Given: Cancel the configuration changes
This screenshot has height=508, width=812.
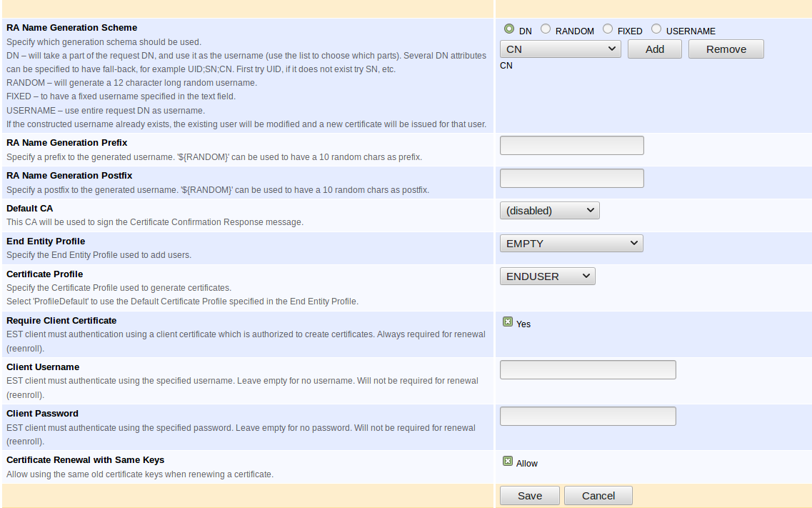Looking at the screenshot, I should (598, 495).
